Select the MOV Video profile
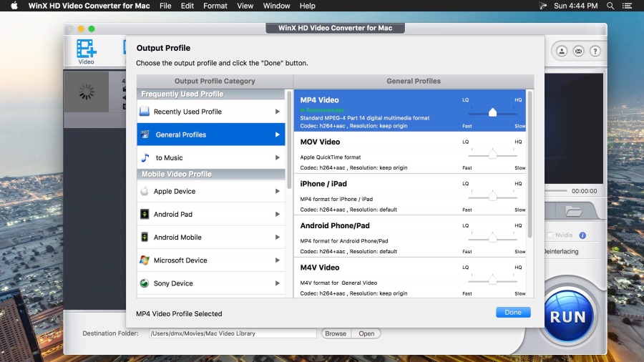Viewport: 644px width, 362px height. (410, 152)
